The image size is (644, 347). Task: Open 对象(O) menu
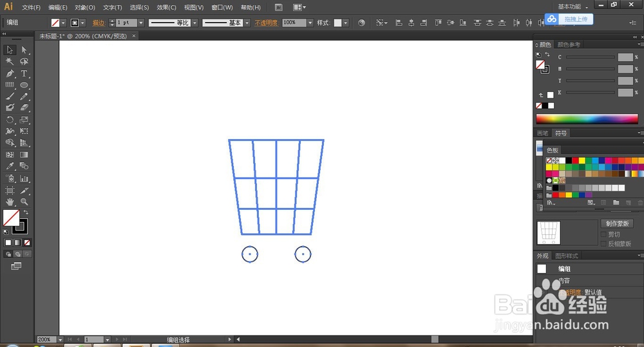coord(84,7)
